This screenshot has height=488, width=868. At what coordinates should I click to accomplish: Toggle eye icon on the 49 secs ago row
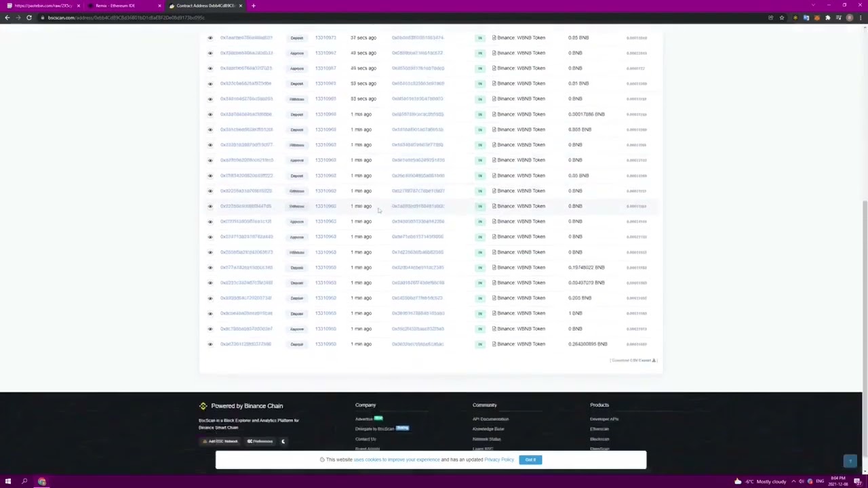tap(210, 53)
